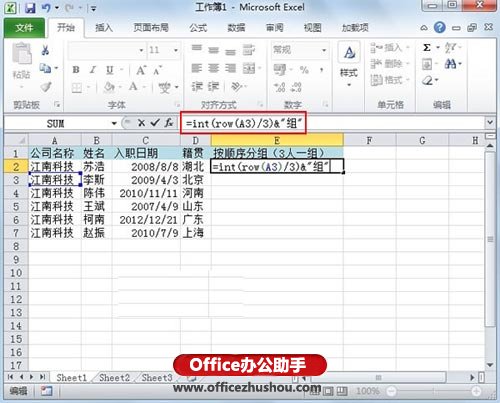Image resolution: width=500 pixels, height=403 pixels.
Task: Open the 文件 File tab
Action: [x=24, y=28]
